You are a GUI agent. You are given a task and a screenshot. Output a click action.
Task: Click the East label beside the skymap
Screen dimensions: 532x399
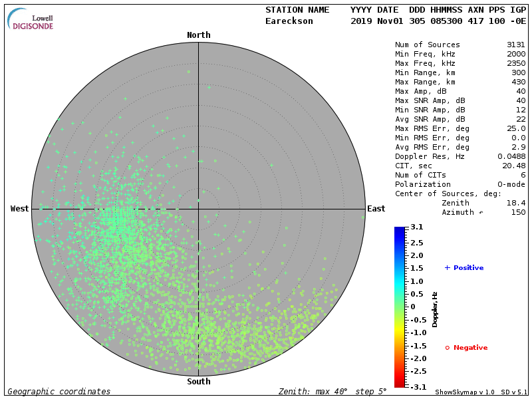click(x=376, y=209)
